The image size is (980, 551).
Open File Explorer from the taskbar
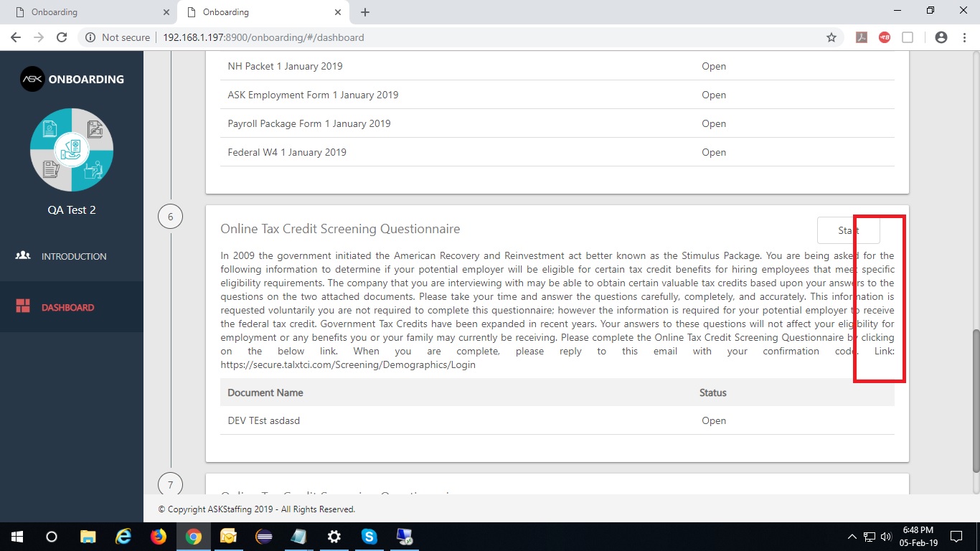[88, 537]
